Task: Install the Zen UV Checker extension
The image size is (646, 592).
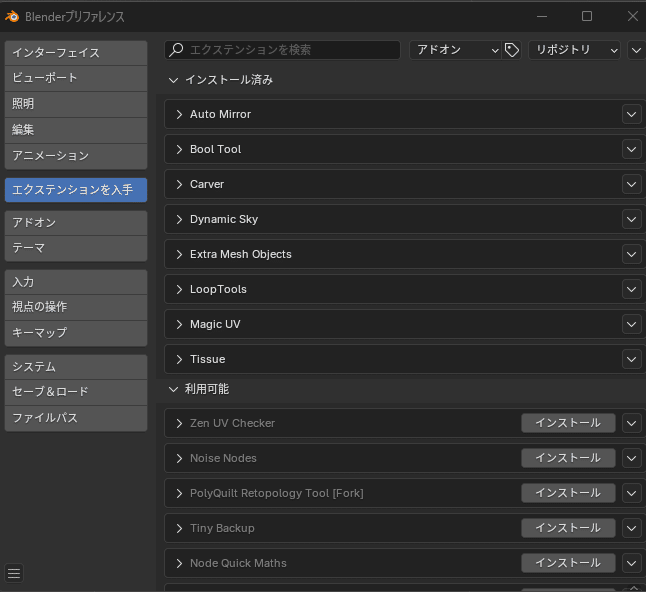Action: tap(568, 423)
